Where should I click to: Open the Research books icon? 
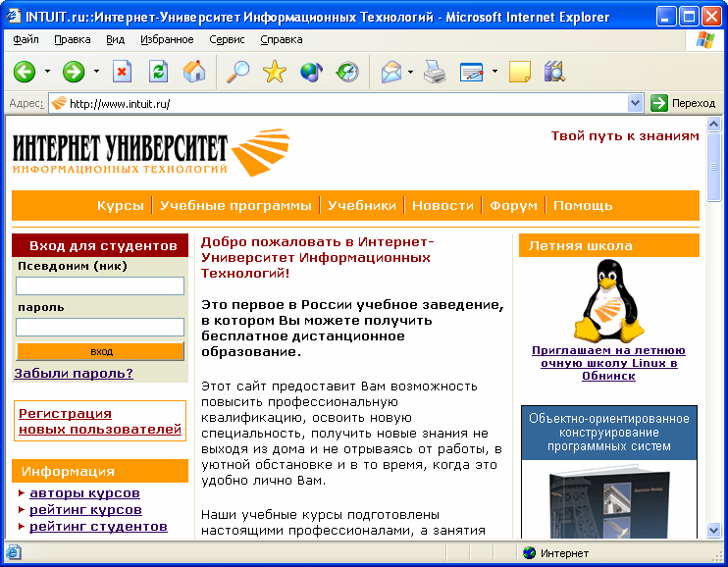point(554,72)
